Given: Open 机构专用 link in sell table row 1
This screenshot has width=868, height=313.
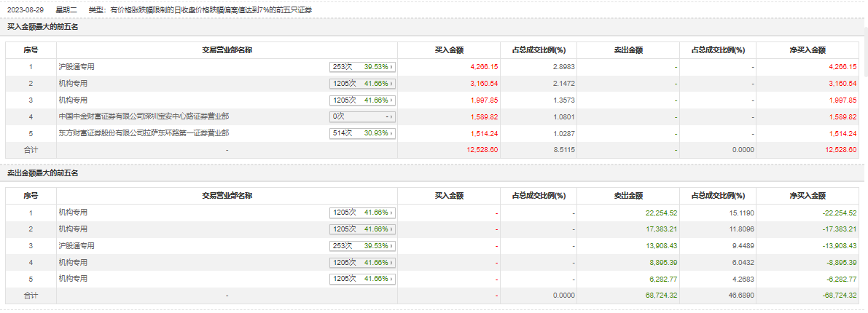Looking at the screenshot, I should click(x=73, y=213).
